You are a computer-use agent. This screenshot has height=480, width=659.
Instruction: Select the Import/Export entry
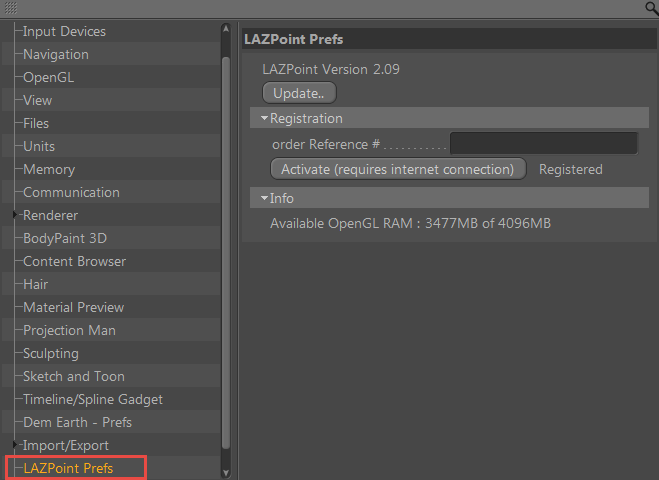66,446
